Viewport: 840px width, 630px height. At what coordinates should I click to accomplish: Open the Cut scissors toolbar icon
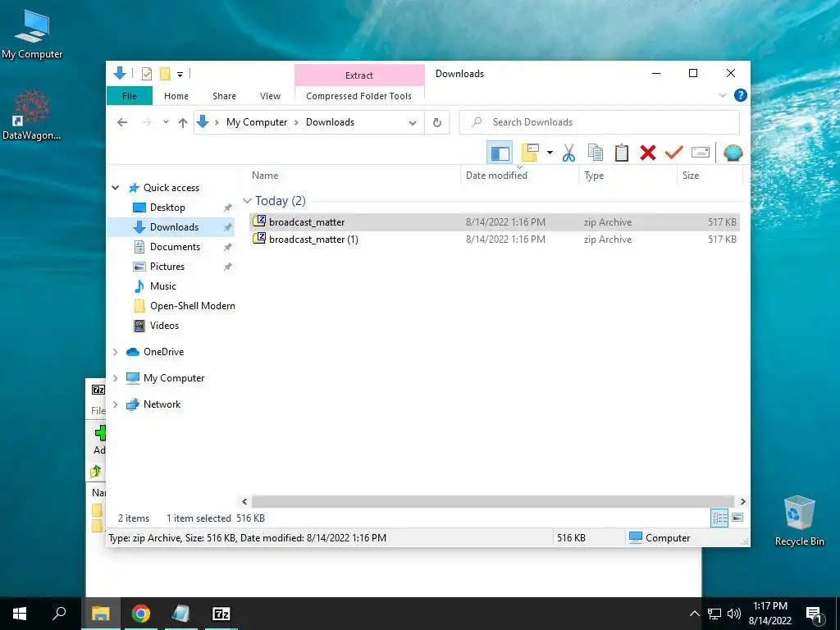[568, 153]
